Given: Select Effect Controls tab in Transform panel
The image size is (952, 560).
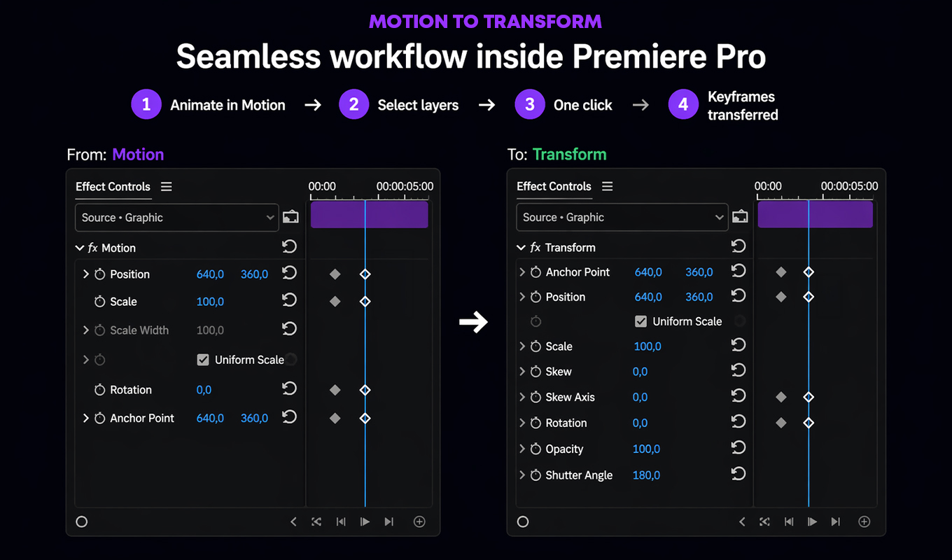Looking at the screenshot, I should (x=554, y=186).
